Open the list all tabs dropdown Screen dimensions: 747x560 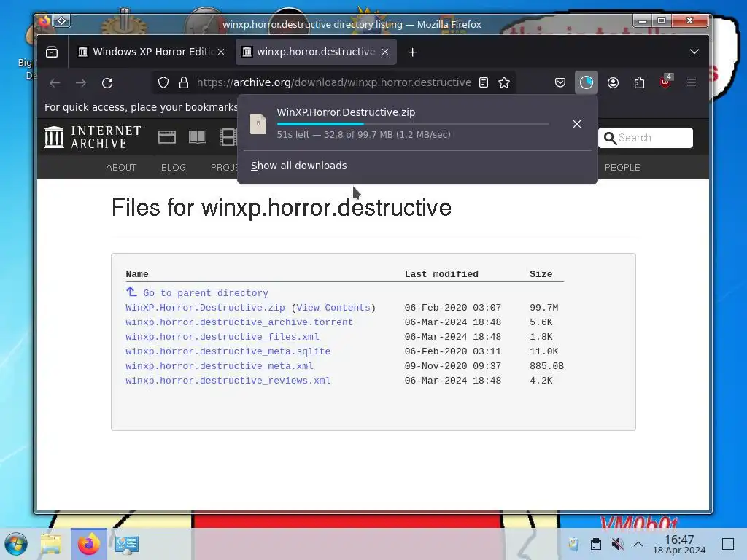coord(694,52)
